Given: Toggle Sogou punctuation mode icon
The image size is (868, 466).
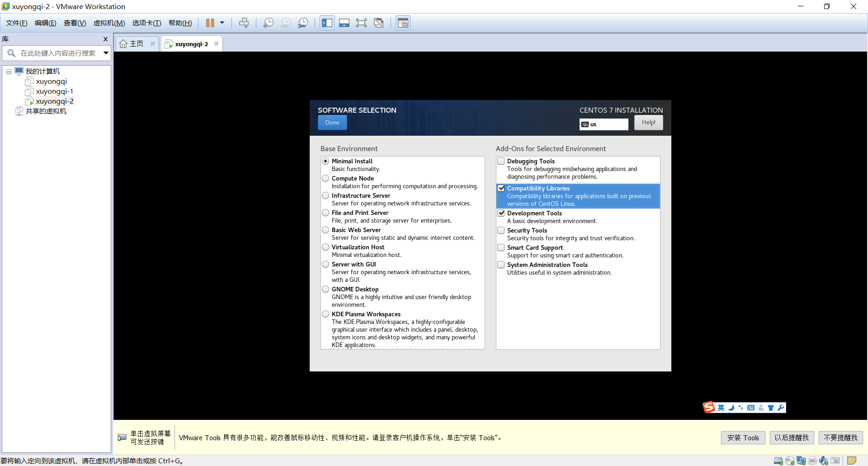Looking at the screenshot, I should click(741, 408).
